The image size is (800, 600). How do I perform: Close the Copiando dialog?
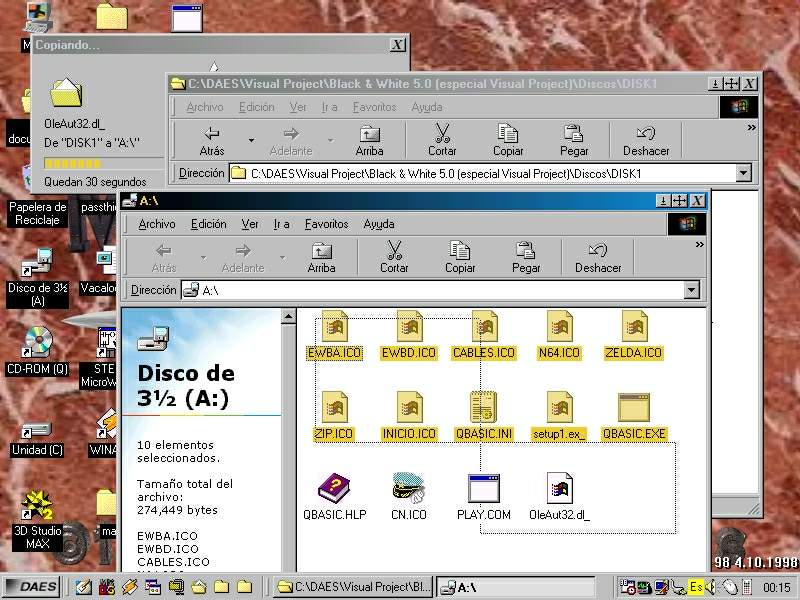point(397,45)
